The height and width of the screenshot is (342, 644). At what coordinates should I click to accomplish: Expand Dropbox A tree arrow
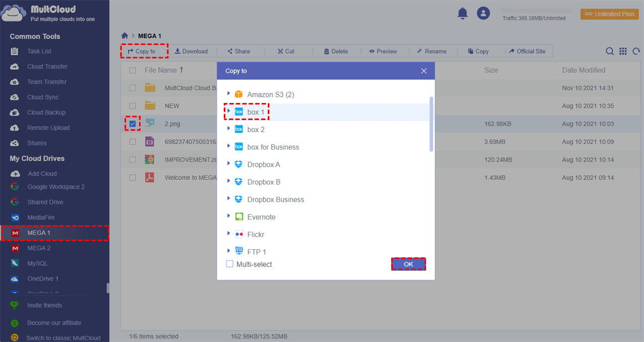click(229, 164)
